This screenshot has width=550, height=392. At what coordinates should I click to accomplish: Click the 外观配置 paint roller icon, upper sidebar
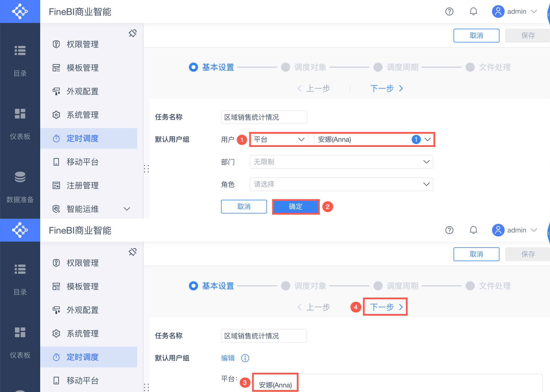[x=56, y=91]
